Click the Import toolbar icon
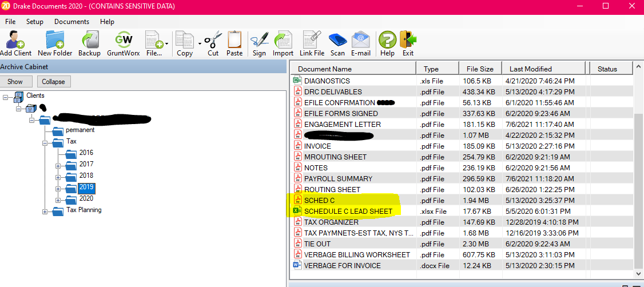 [283, 43]
